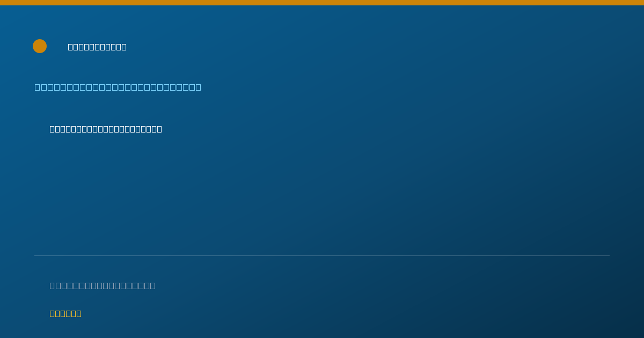Click the light-blue headline text line
The image size is (644, 338).
click(x=118, y=87)
